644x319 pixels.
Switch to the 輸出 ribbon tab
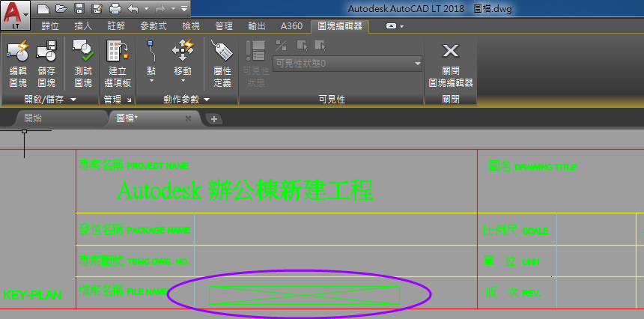pos(257,26)
